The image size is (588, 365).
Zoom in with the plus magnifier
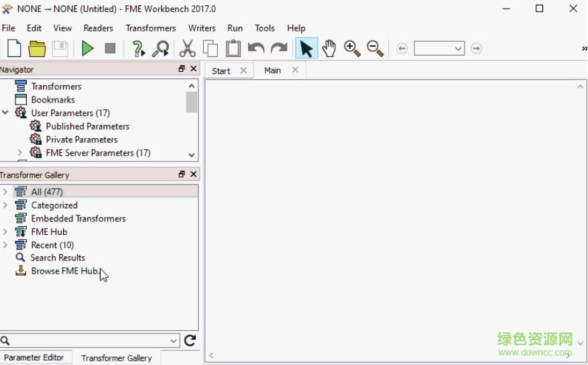point(352,49)
